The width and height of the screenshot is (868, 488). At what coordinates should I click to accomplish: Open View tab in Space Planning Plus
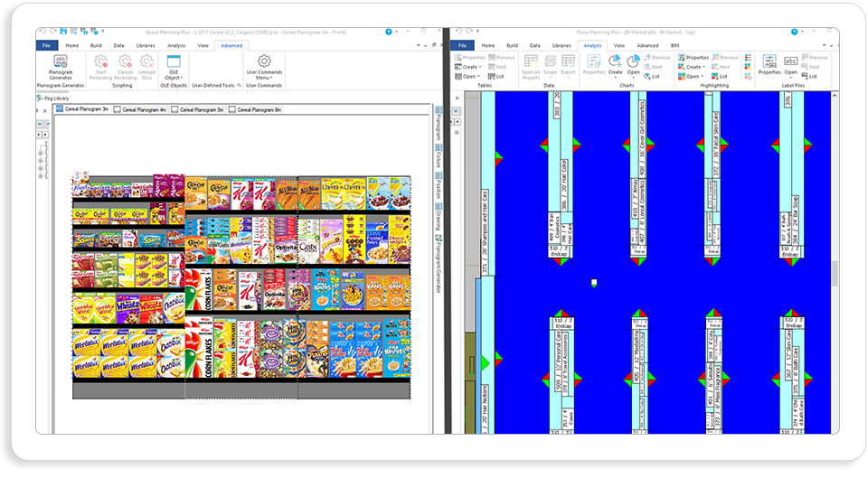point(203,45)
